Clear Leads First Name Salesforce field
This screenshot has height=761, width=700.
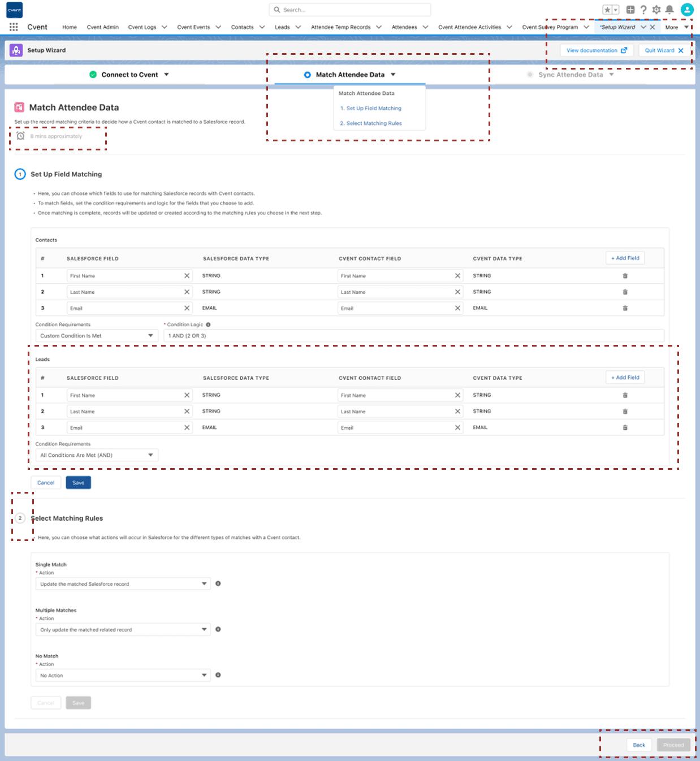[187, 395]
